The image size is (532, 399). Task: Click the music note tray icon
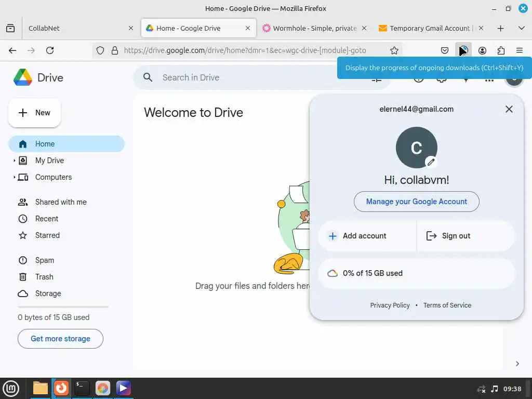click(495, 389)
